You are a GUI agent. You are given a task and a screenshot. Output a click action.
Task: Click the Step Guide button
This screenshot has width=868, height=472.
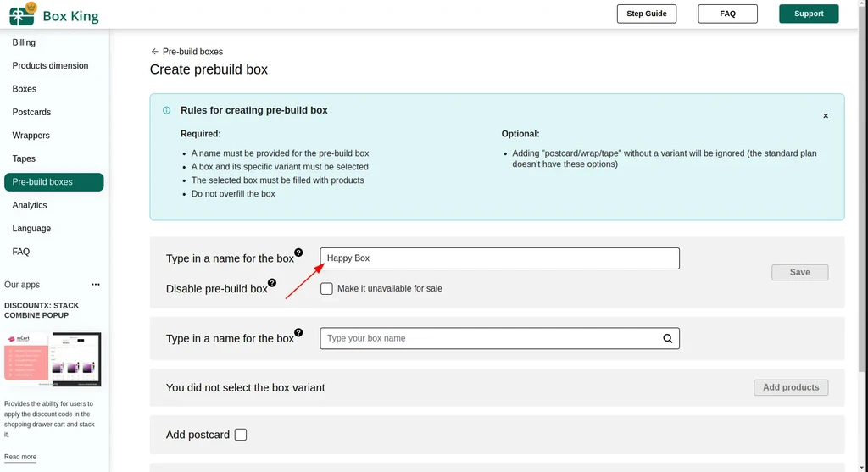(647, 14)
